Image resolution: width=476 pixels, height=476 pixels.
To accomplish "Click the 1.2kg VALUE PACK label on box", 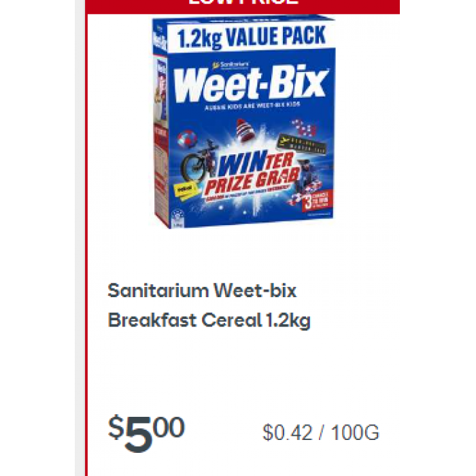I will click(x=251, y=37).
